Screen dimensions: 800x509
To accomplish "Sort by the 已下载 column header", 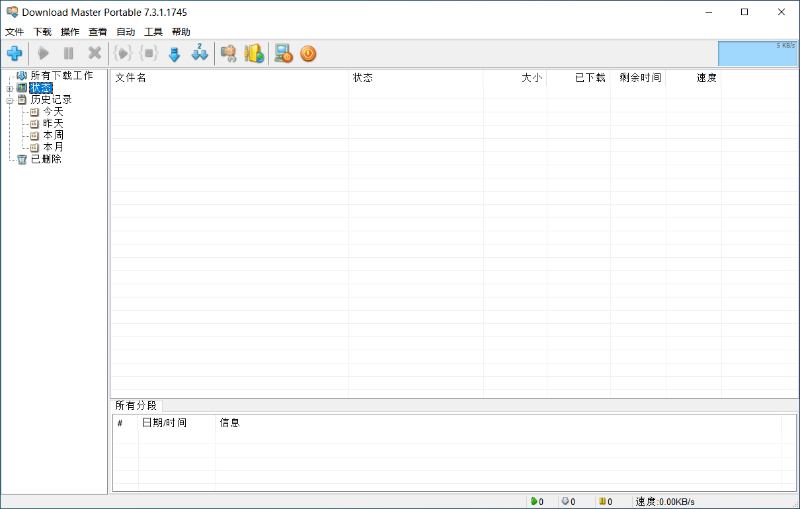I will tap(579, 78).
